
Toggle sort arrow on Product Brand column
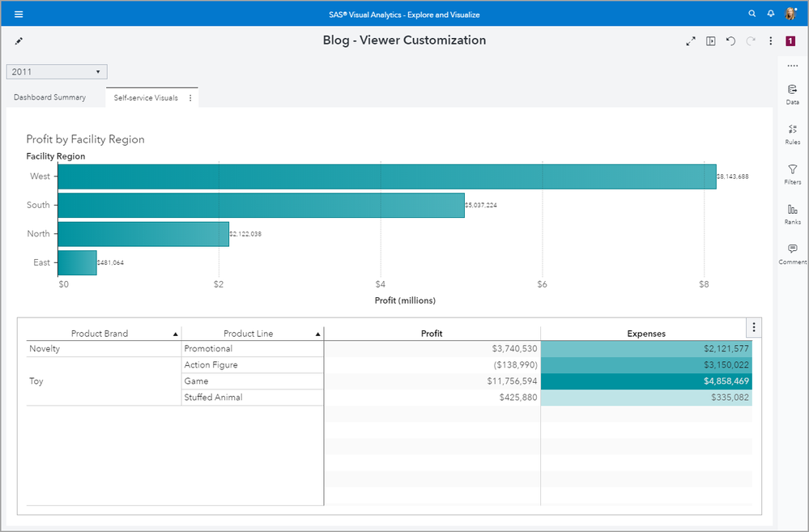pyautogui.click(x=176, y=334)
